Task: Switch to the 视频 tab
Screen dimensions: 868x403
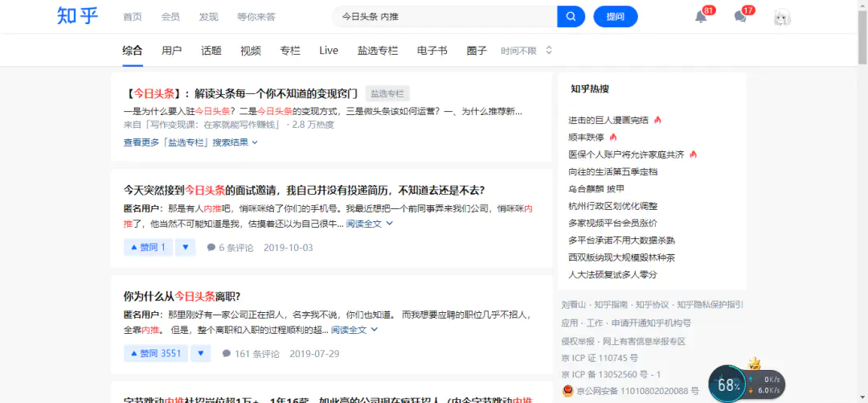Action: [251, 51]
